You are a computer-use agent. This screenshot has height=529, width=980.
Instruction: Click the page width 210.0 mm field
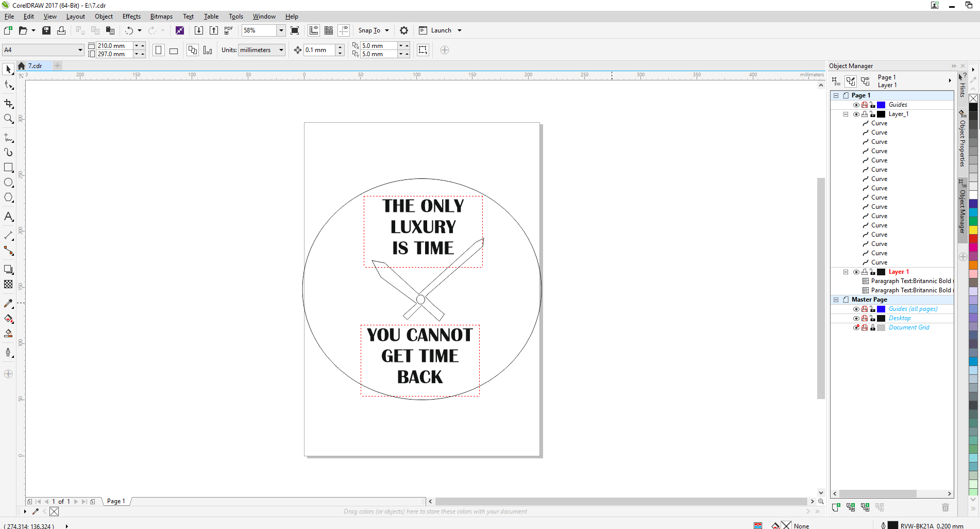[114, 46]
